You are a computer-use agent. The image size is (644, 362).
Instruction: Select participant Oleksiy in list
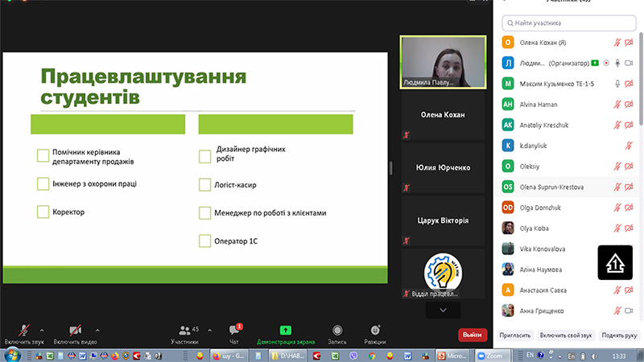(x=567, y=167)
